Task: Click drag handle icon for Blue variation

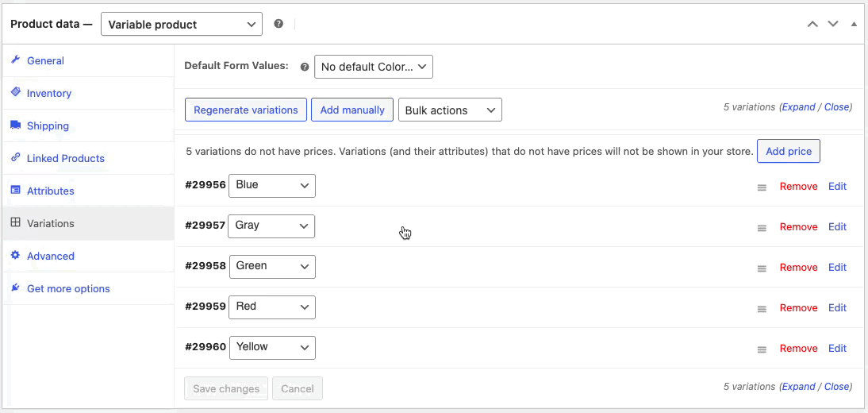Action: [x=762, y=187]
